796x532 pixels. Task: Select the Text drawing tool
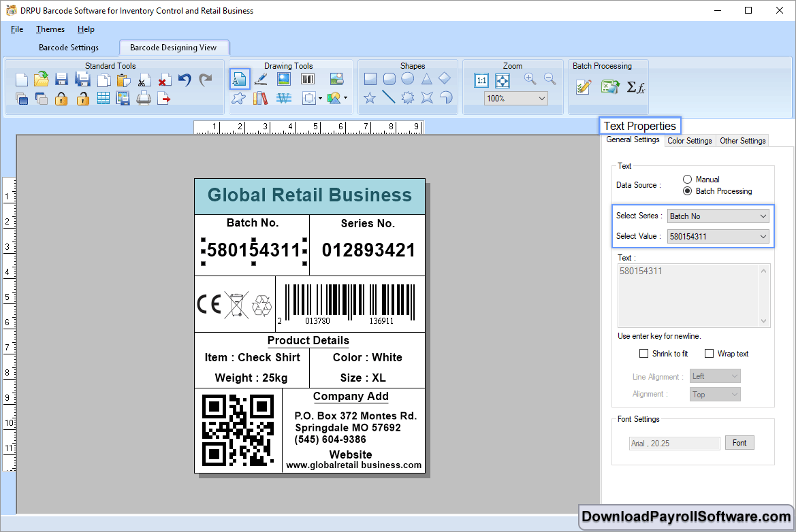[240, 79]
